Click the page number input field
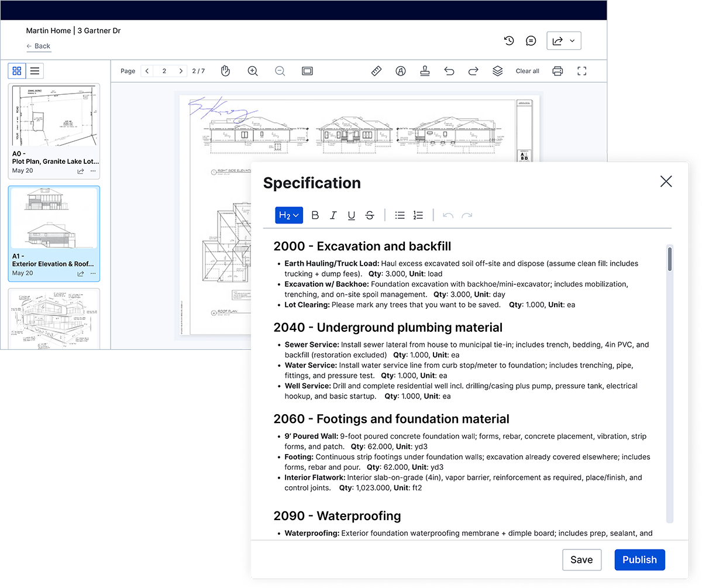The image size is (702, 588). 164,71
